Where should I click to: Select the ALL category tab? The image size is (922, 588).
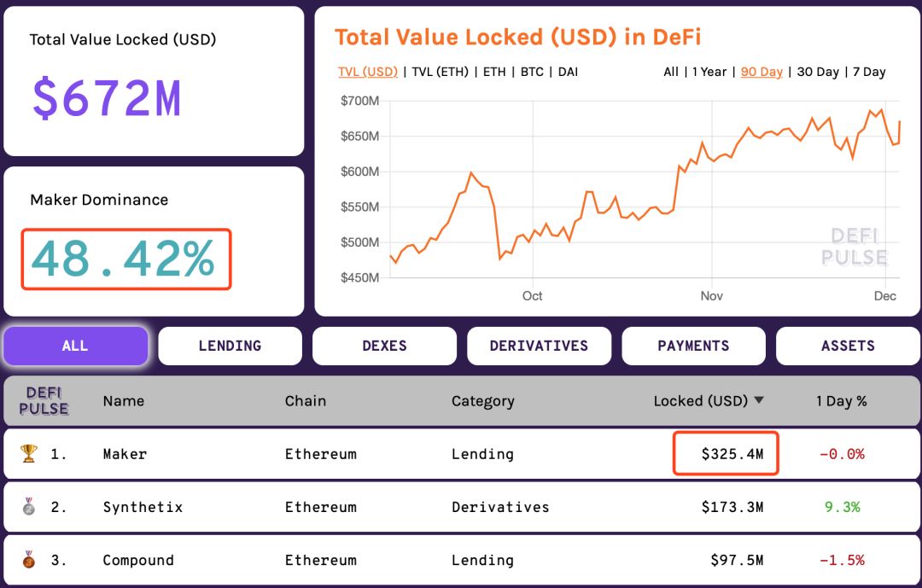tap(75, 346)
